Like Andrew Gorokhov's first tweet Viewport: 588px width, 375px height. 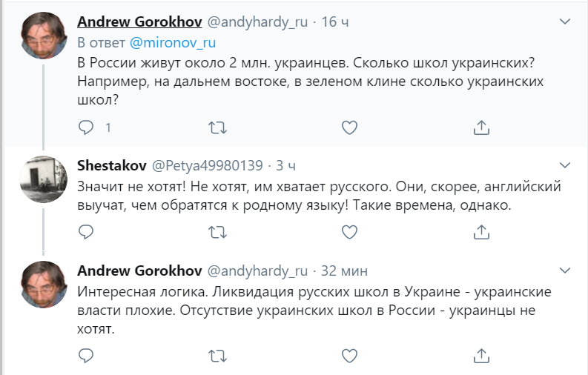pos(349,127)
